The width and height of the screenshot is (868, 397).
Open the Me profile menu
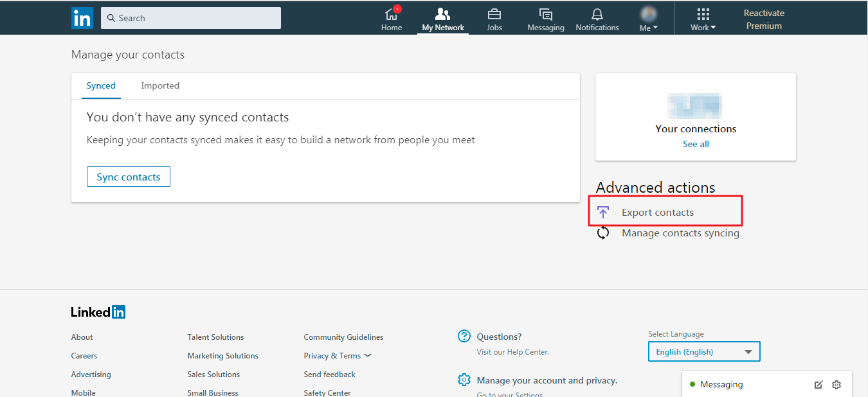(649, 19)
